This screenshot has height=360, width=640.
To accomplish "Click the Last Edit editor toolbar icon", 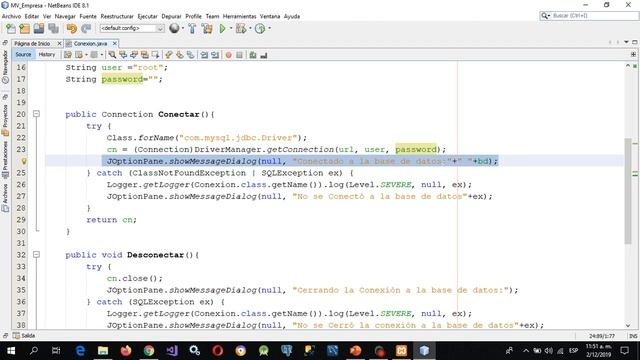I will tap(68, 55).
